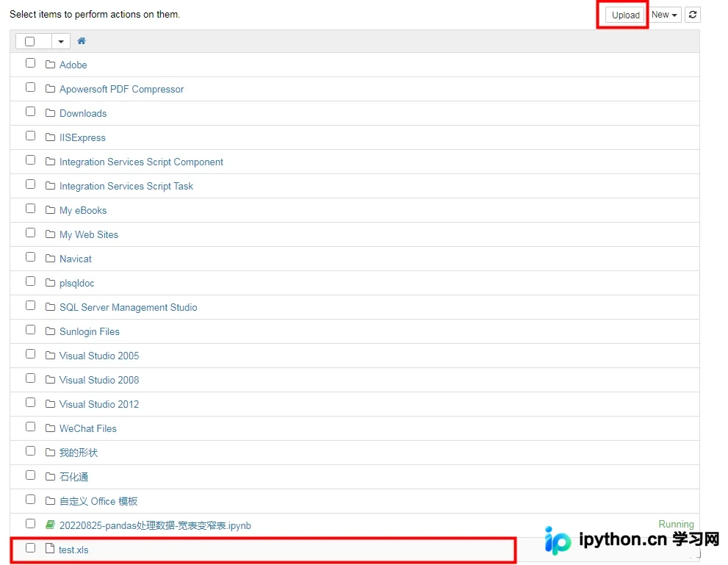
Task: Select the checkbox next to Downloads
Action: 31,112
